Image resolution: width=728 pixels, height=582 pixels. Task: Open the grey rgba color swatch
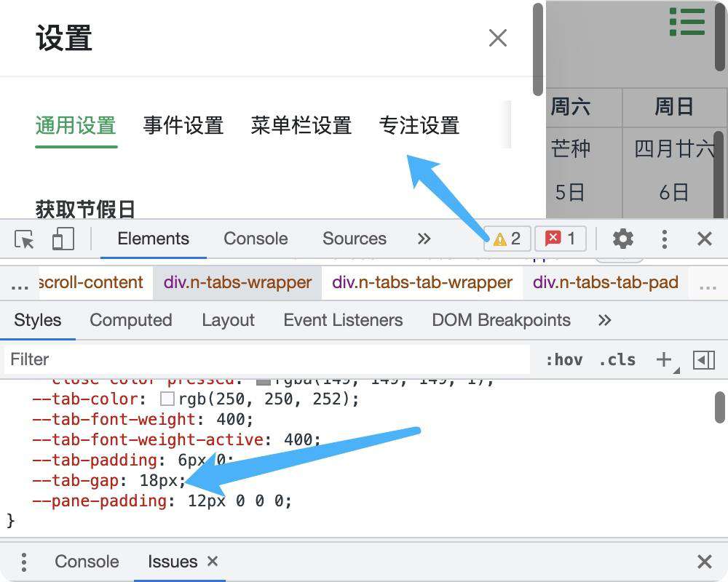(x=264, y=382)
